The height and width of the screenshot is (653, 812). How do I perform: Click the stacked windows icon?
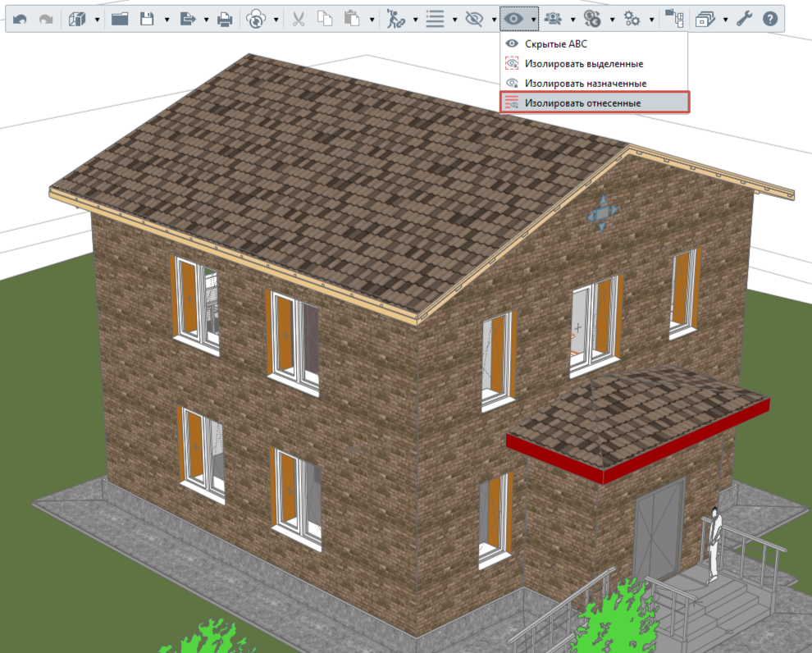point(705,20)
